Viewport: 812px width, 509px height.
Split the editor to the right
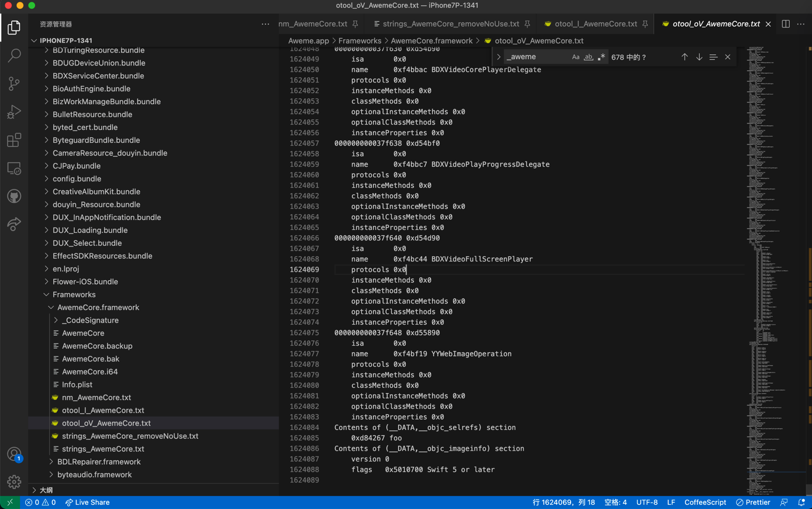tap(786, 24)
